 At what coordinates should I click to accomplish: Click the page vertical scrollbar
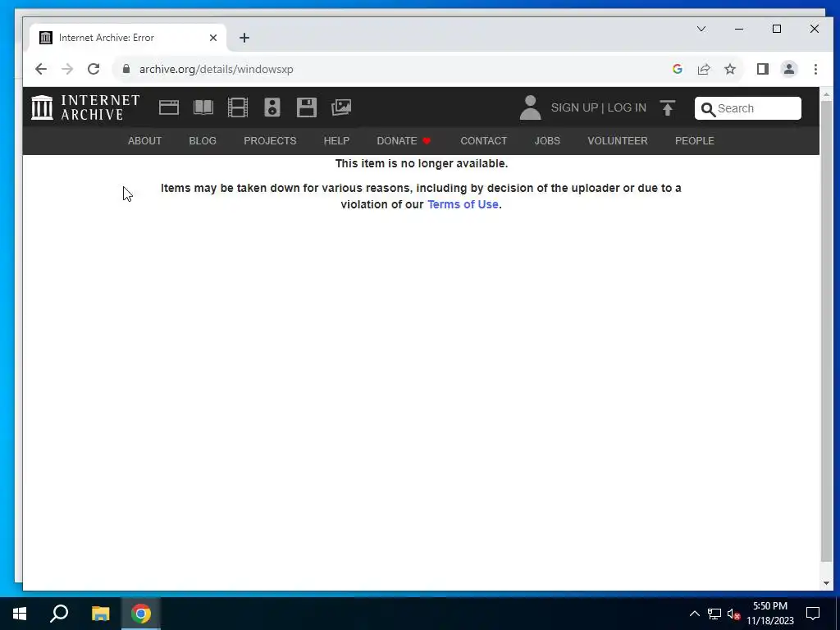coord(826,331)
